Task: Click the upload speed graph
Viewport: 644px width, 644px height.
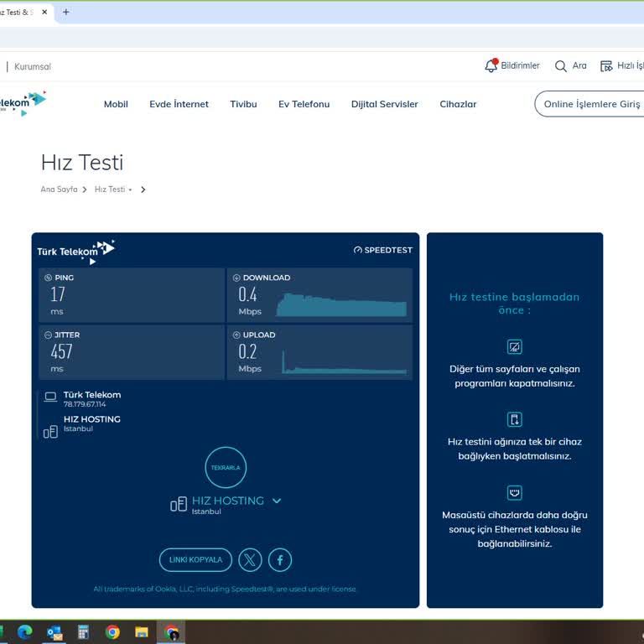Action: point(344,362)
